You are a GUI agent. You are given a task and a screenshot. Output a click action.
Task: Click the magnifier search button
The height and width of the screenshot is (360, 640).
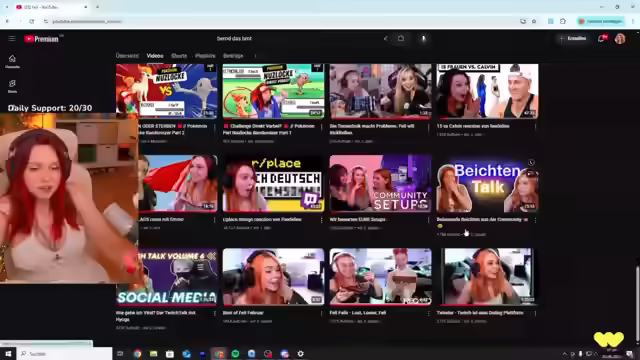point(401,38)
